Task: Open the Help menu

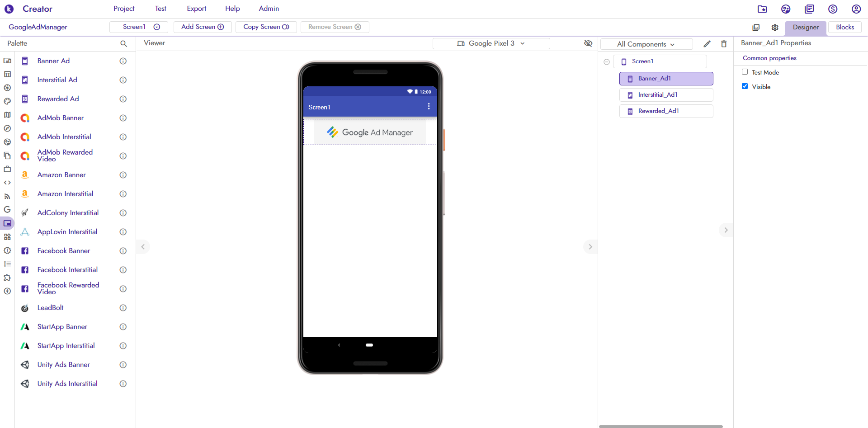Action: tap(232, 9)
